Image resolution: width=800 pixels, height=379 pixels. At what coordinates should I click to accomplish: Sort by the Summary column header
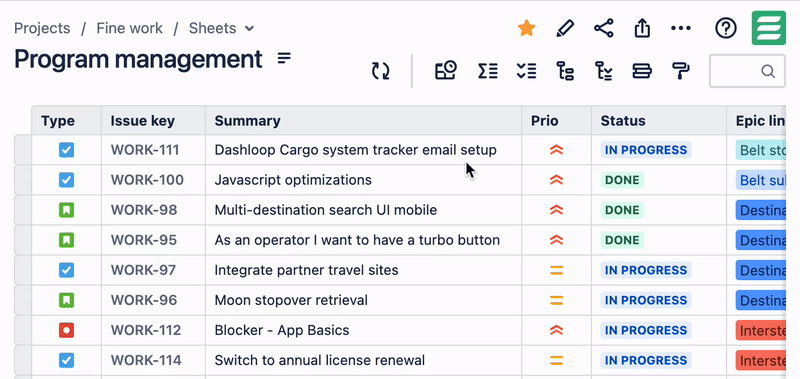(x=247, y=121)
